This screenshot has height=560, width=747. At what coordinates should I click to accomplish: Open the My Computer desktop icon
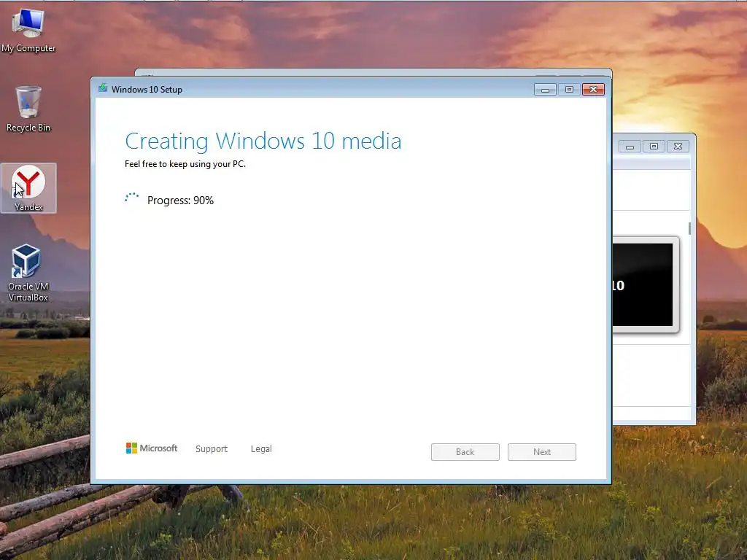pos(28,29)
